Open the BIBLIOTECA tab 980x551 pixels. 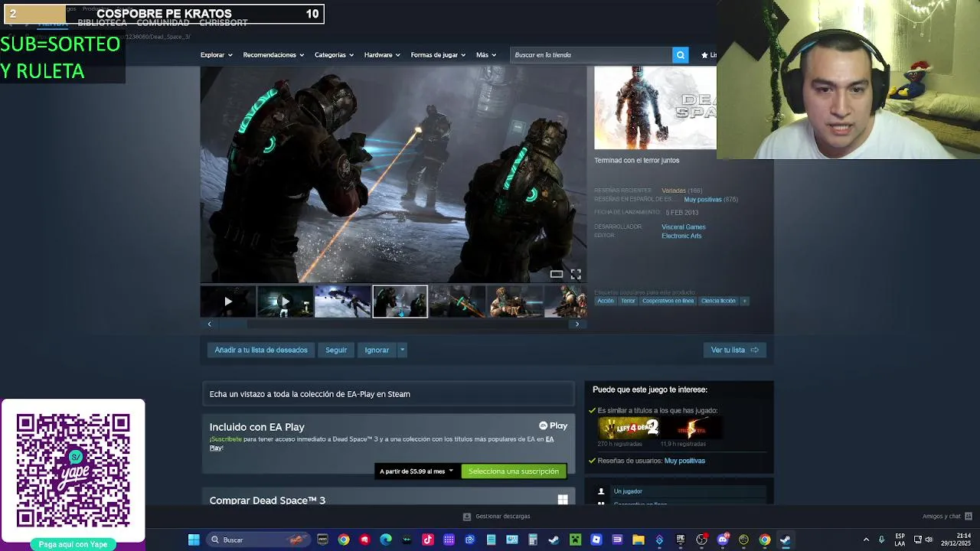tap(102, 23)
